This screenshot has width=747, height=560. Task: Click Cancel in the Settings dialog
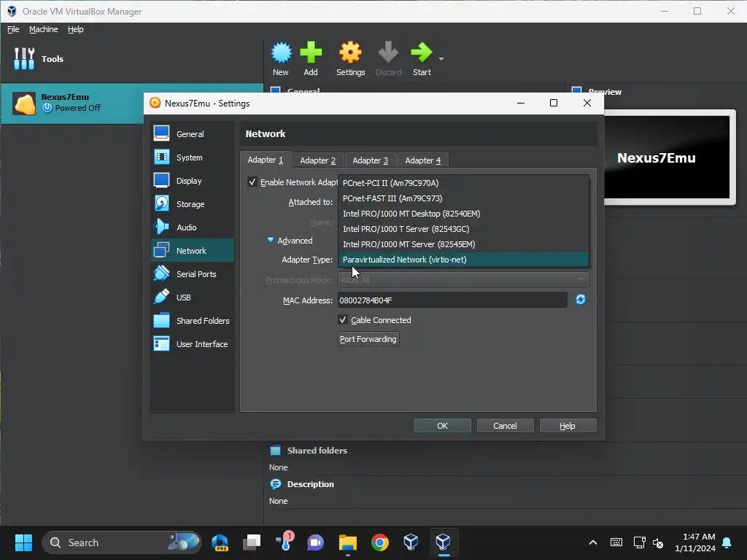tap(505, 426)
